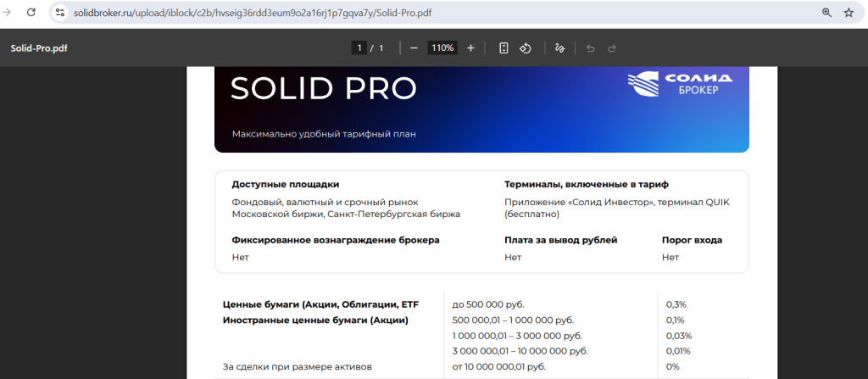The height and width of the screenshot is (379, 868).
Task: Click the 110% zoom level field
Action: click(442, 48)
